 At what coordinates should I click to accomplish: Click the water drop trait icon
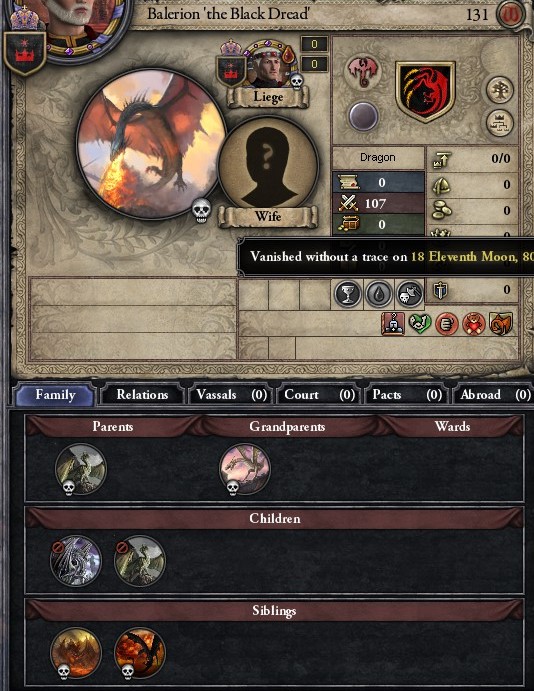378,294
